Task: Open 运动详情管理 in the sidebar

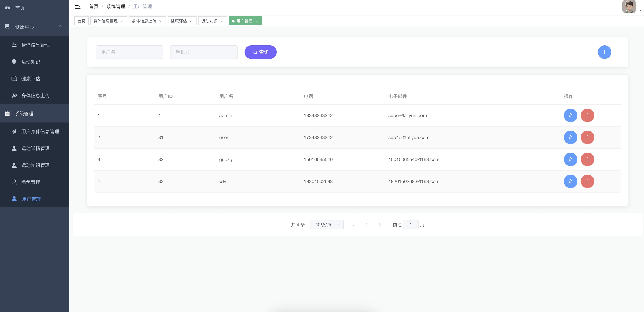Action: tap(35, 148)
